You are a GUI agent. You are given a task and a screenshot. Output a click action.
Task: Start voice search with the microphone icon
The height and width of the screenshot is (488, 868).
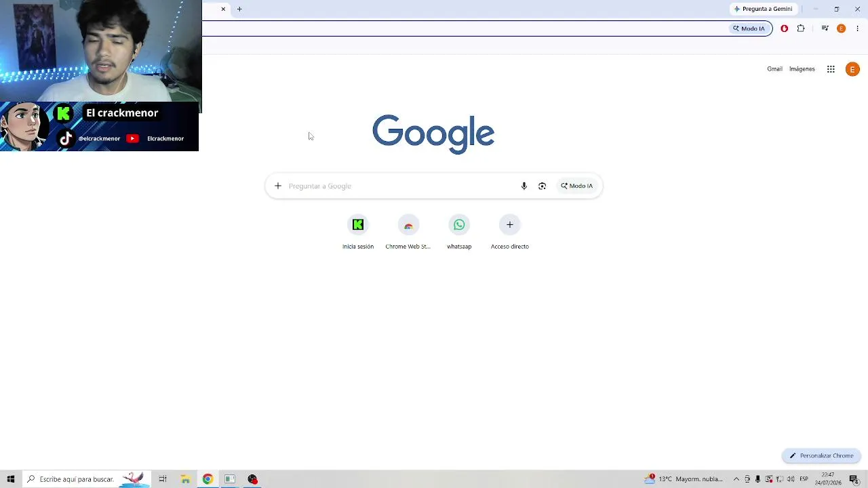tap(524, 186)
